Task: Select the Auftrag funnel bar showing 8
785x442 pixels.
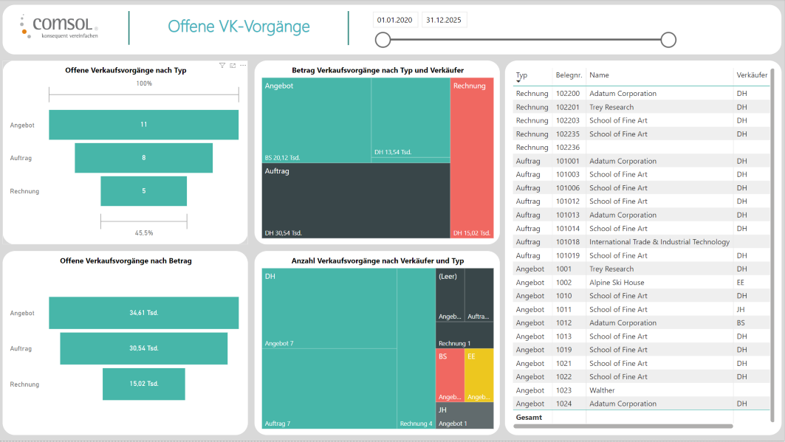Action: (144, 158)
